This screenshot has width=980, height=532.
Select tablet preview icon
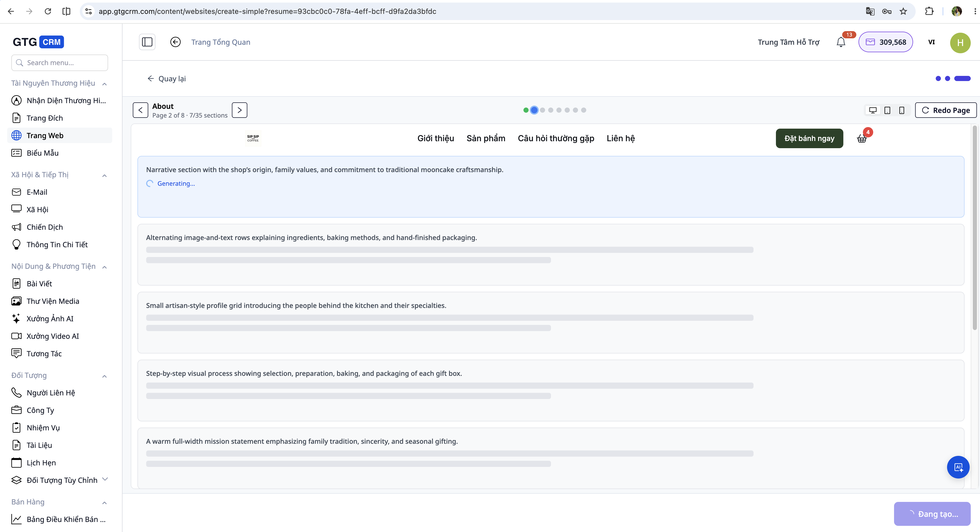point(887,110)
